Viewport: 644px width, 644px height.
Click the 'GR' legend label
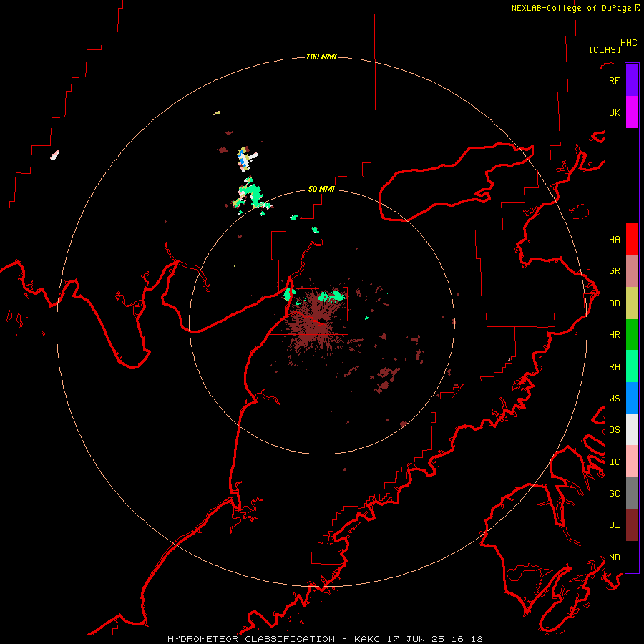click(x=614, y=271)
